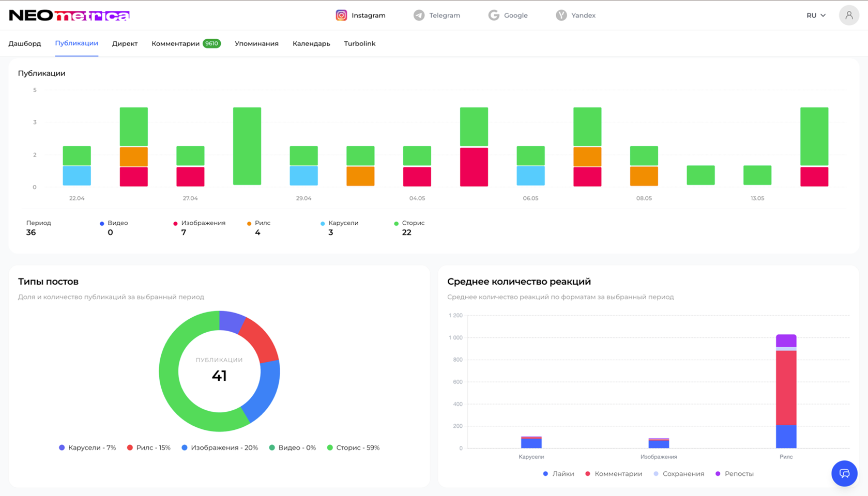Click the Изображения reactions bar
The height and width of the screenshot is (496, 868).
(659, 443)
